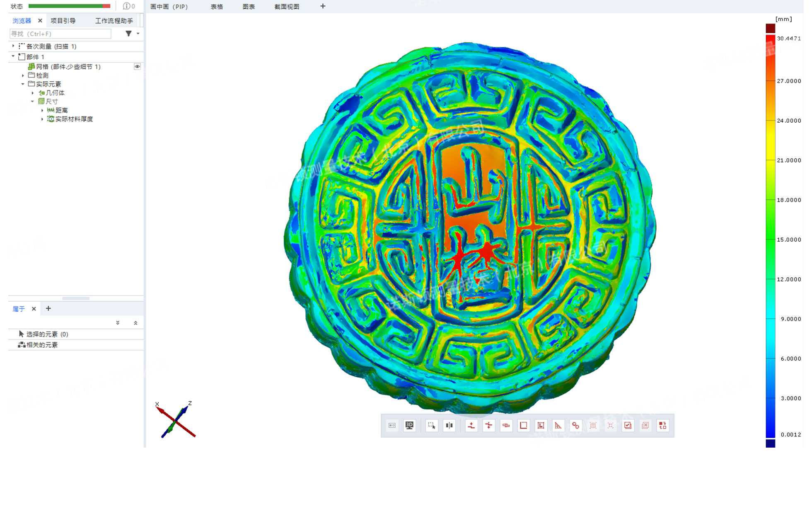The image size is (812, 516).
Task: Click the side-by-side view layout icon
Action: [x=392, y=425]
